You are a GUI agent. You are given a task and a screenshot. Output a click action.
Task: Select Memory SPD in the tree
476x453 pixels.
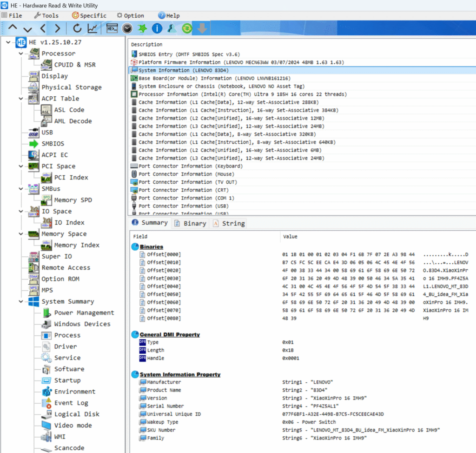(x=73, y=200)
